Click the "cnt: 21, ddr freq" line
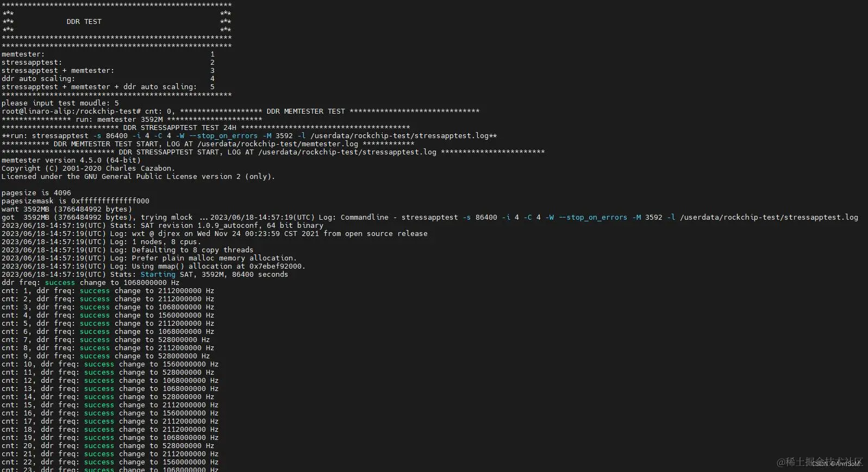This screenshot has height=472, width=868. (110, 454)
